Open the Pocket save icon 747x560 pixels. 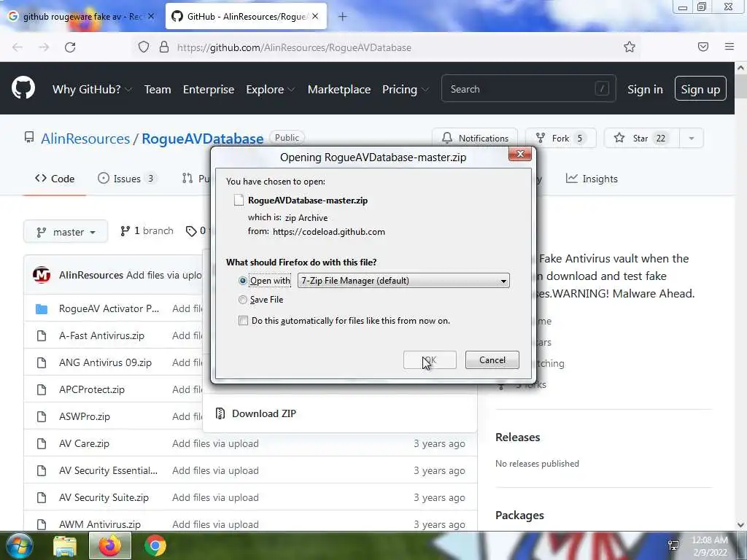pos(703,47)
